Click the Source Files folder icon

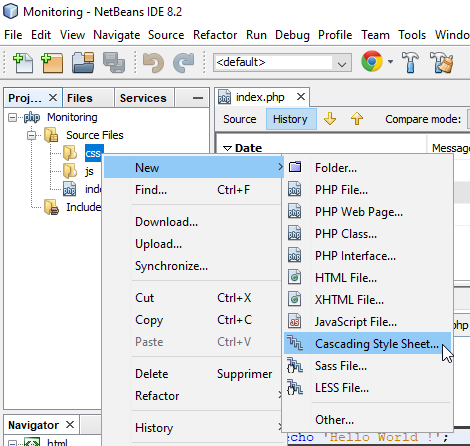pos(51,135)
